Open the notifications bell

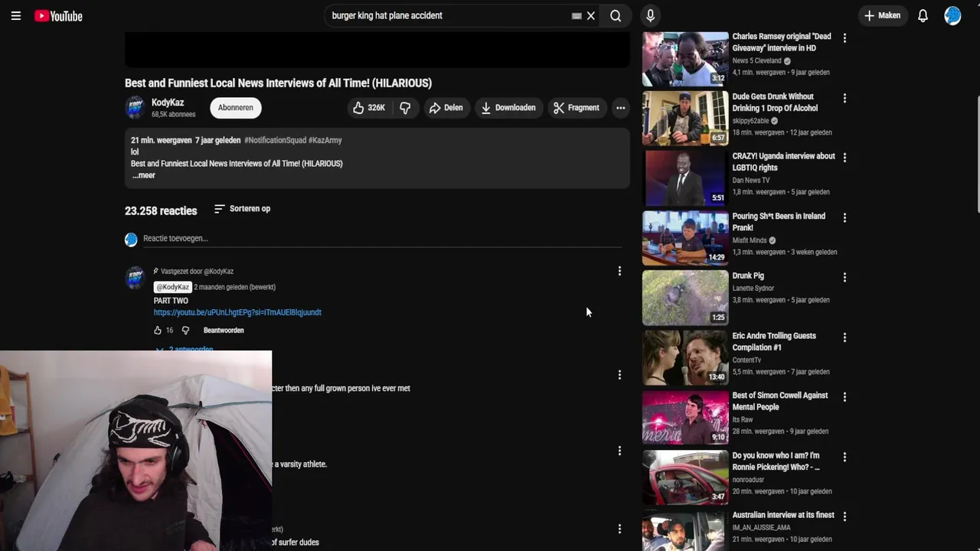pyautogui.click(x=923, y=15)
